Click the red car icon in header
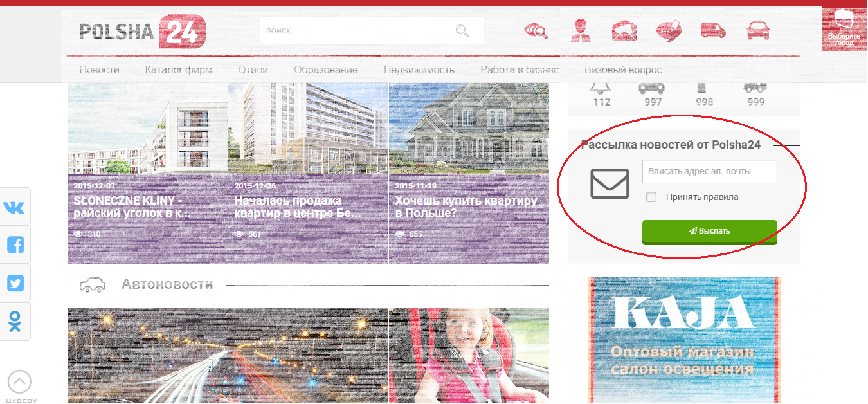Screen dimensions: 868x404 tap(758, 30)
